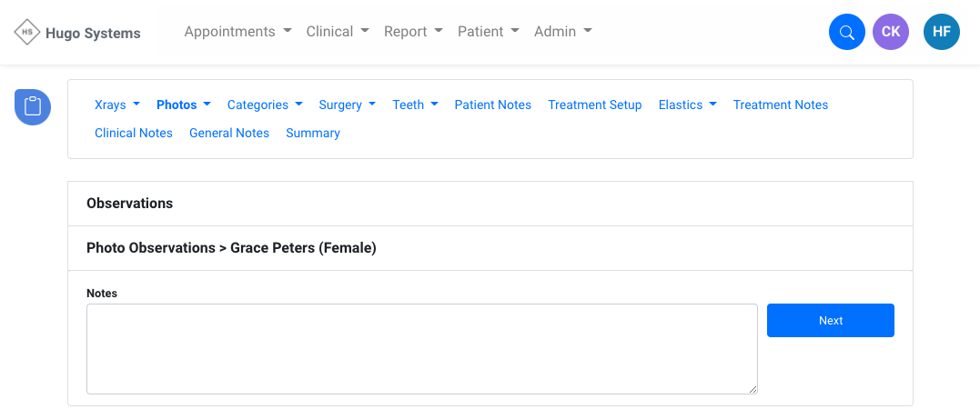Open the Clinical dropdown menu
The image size is (980, 419).
[x=338, y=32]
